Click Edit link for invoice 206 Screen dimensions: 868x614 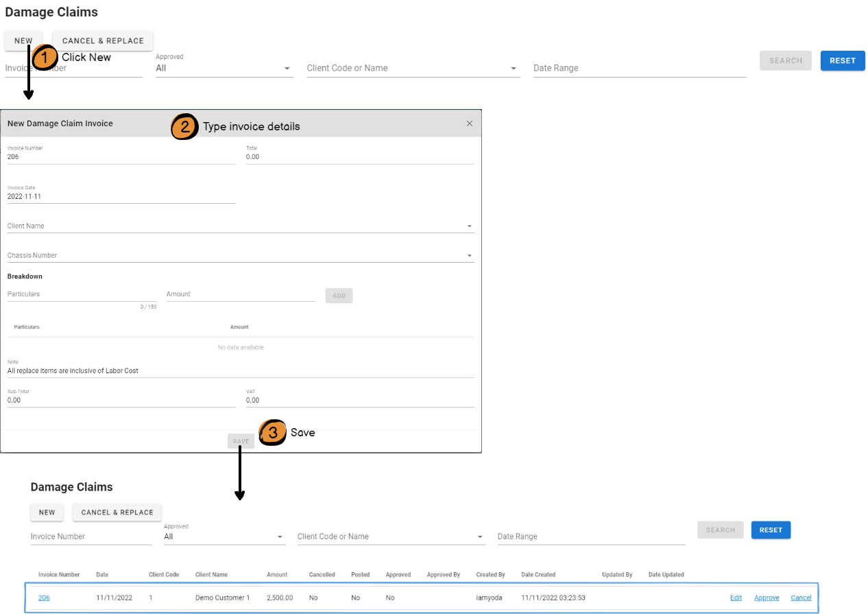point(736,598)
